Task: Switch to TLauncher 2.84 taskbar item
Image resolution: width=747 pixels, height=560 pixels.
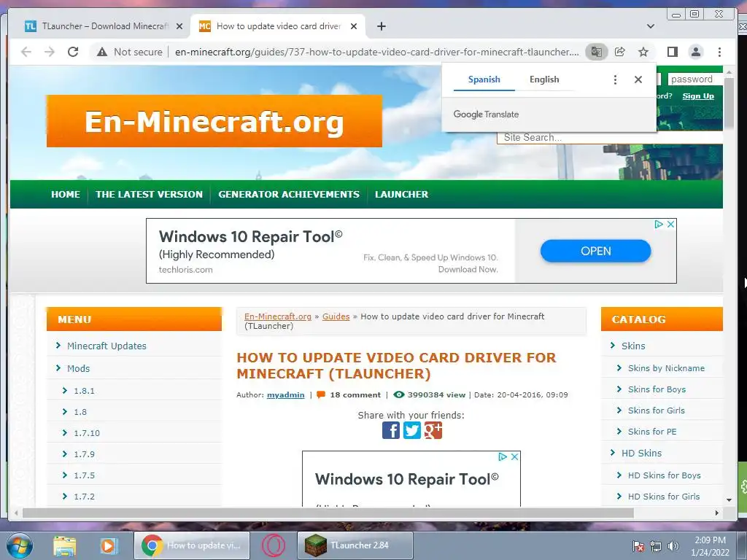Action: tap(355, 545)
